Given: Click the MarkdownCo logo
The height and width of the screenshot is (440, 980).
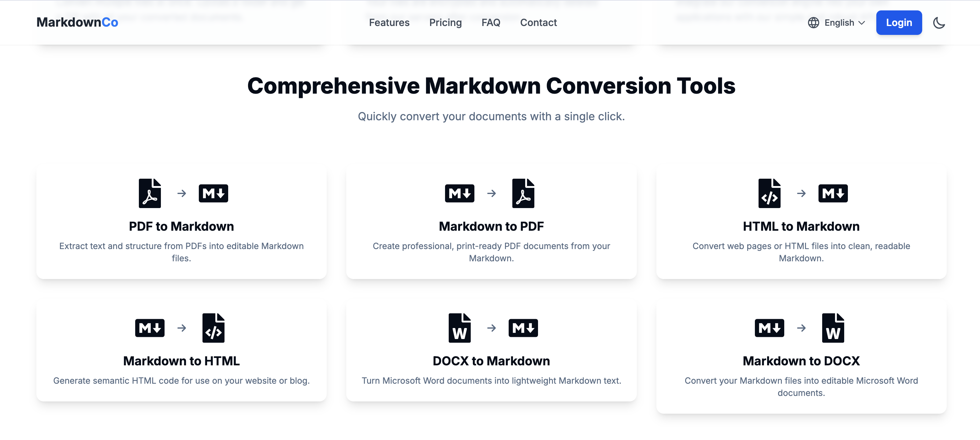Looking at the screenshot, I should point(77,22).
